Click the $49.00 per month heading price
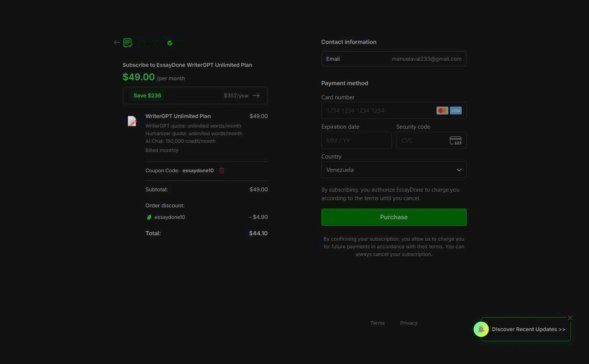 pos(138,77)
